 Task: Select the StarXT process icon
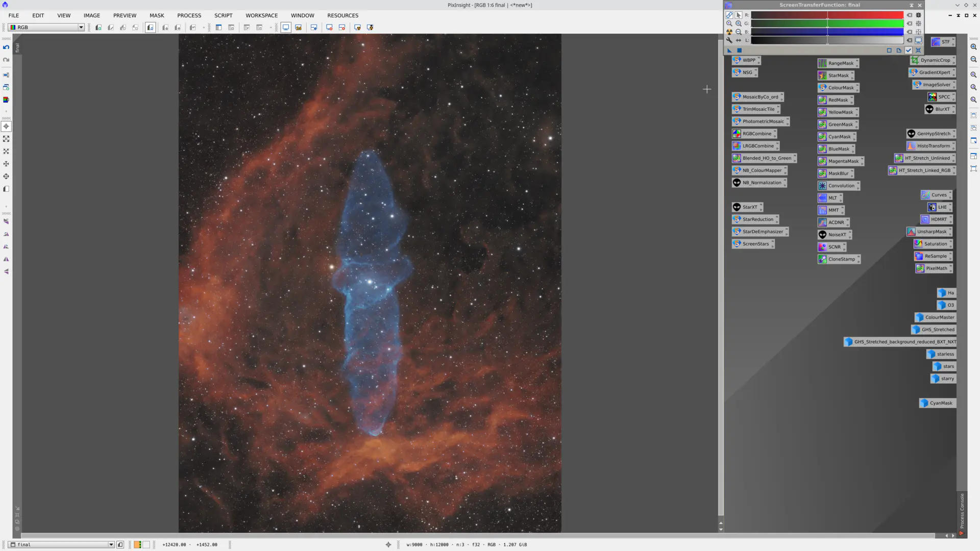click(747, 207)
